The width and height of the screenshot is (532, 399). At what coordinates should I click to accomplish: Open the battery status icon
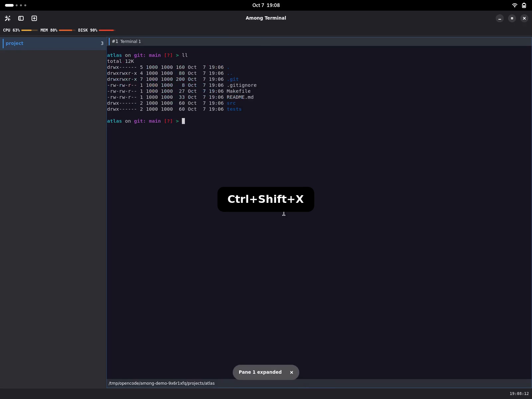(524, 5)
